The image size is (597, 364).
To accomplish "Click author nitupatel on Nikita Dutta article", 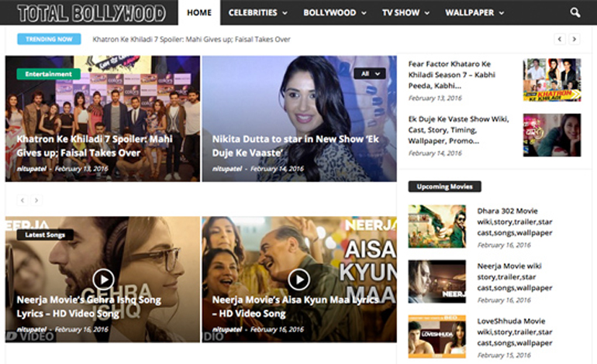I will click(227, 169).
